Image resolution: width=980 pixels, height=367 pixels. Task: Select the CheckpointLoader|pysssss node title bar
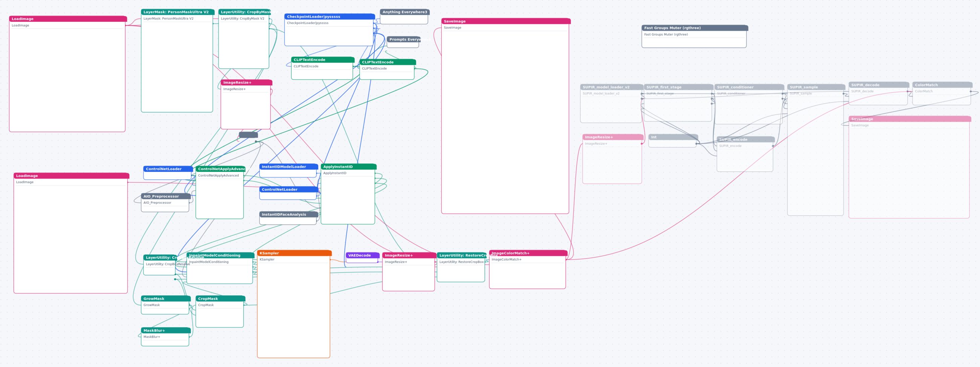pyautogui.click(x=329, y=16)
